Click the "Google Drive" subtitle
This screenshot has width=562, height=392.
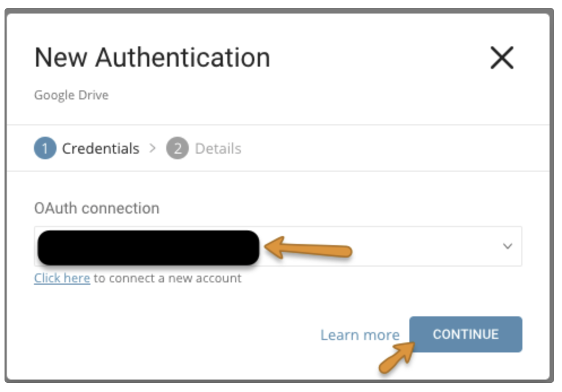(71, 95)
